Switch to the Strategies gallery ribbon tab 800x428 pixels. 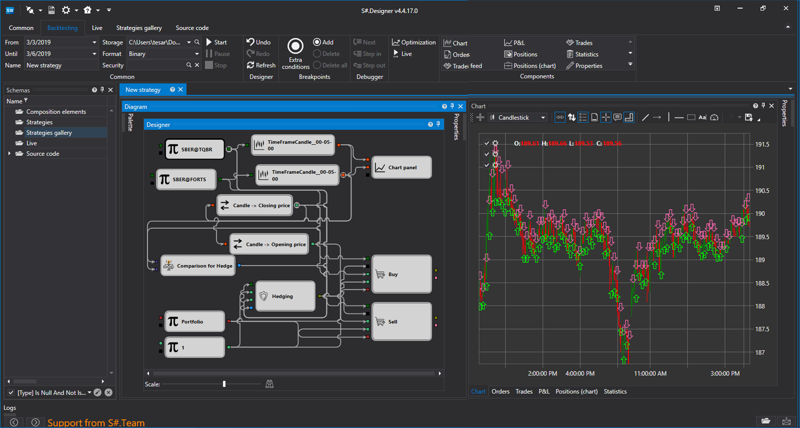tap(138, 28)
